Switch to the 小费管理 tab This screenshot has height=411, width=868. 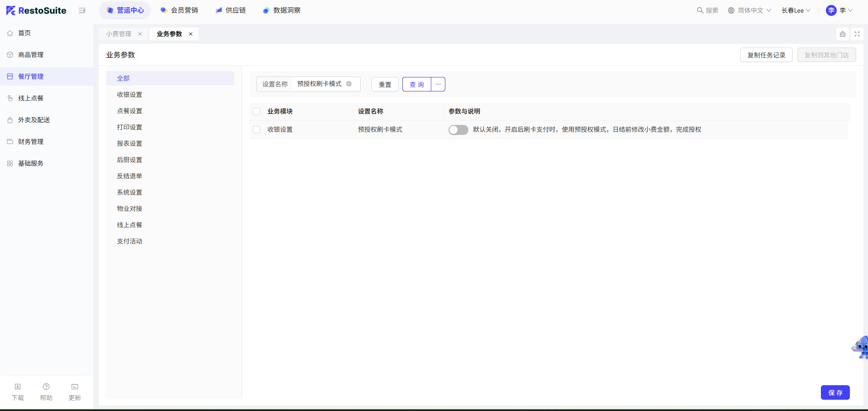point(119,34)
